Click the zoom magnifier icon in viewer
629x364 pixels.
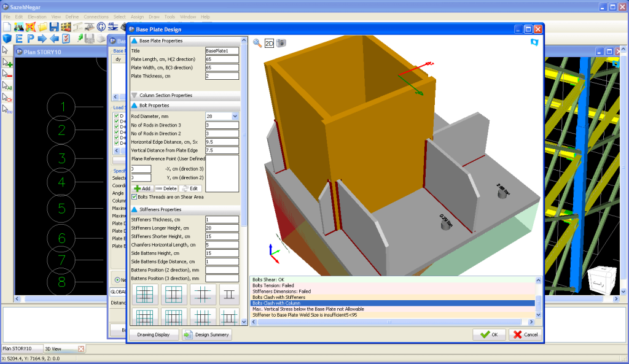(x=257, y=43)
